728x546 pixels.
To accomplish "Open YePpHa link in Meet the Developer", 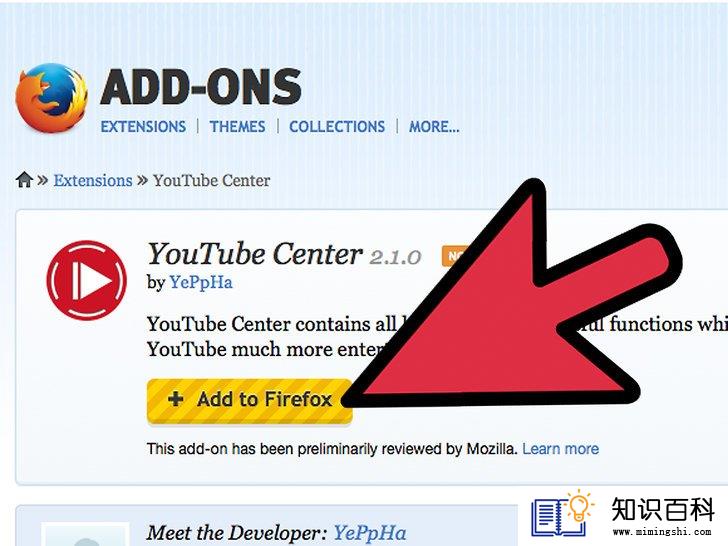I will pyautogui.click(x=370, y=533).
